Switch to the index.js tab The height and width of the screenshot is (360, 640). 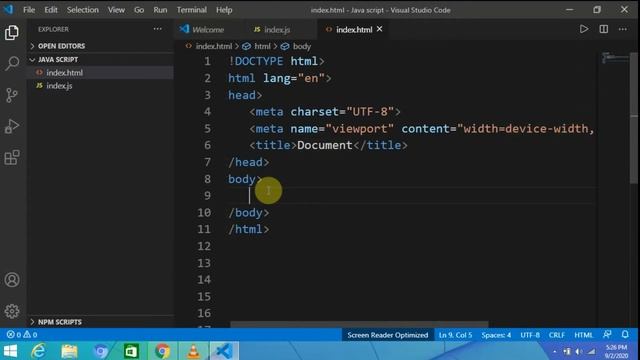[277, 29]
